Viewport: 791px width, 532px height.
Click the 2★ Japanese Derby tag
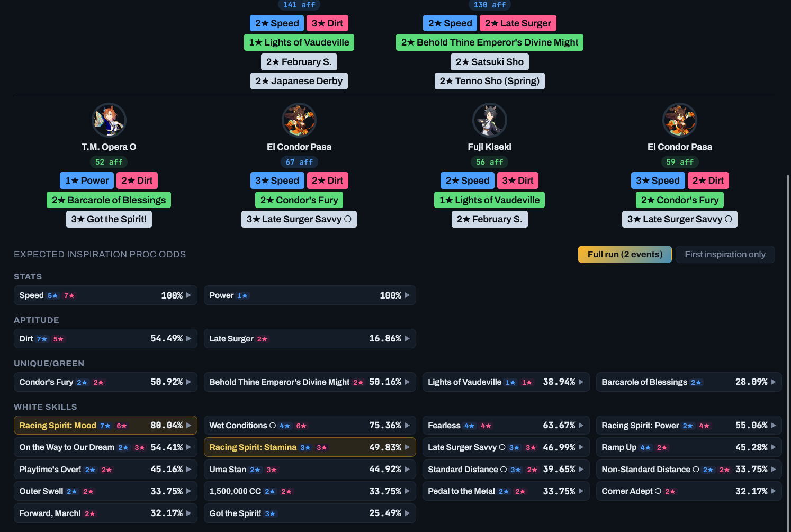[299, 81]
